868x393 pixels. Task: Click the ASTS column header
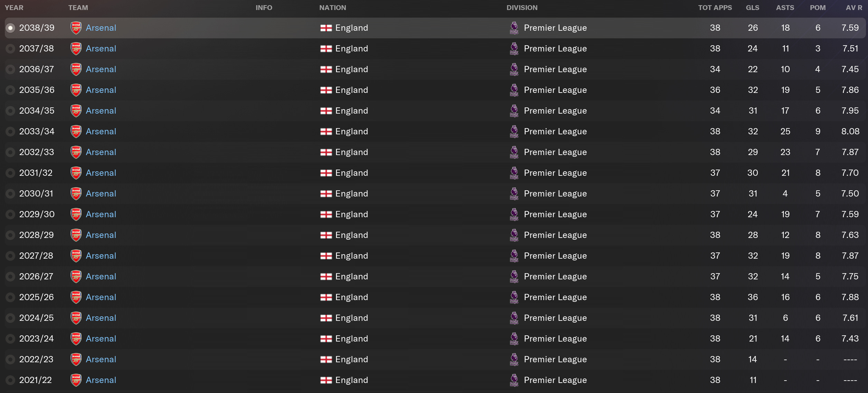785,8
